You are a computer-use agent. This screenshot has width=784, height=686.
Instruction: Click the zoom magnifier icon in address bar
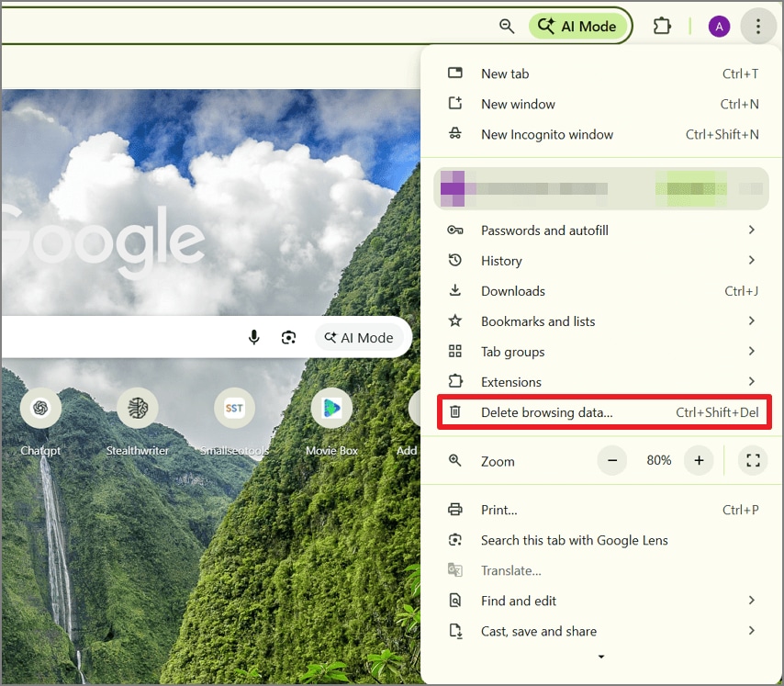click(507, 26)
